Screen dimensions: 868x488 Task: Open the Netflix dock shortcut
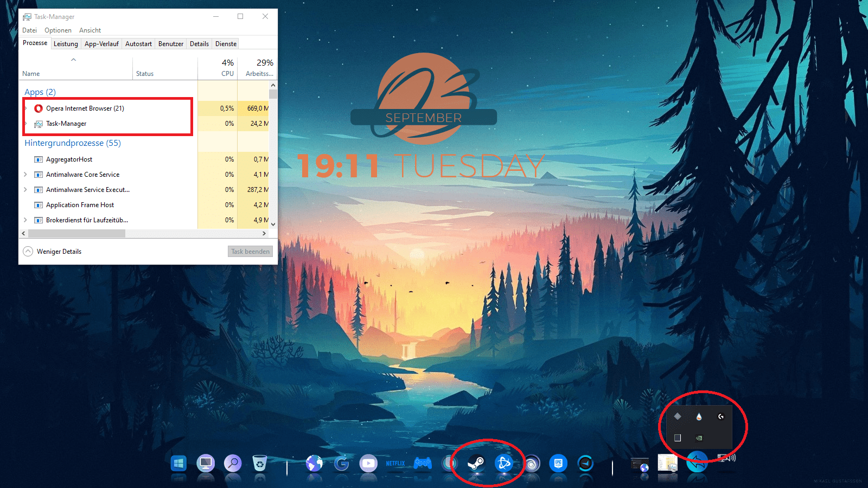[x=395, y=464]
